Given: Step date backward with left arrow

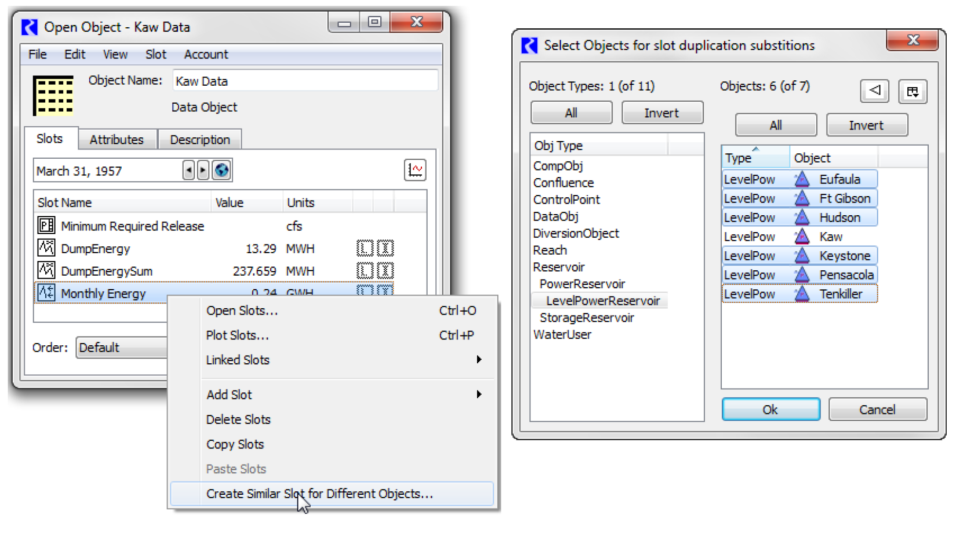Looking at the screenshot, I should point(188,170).
